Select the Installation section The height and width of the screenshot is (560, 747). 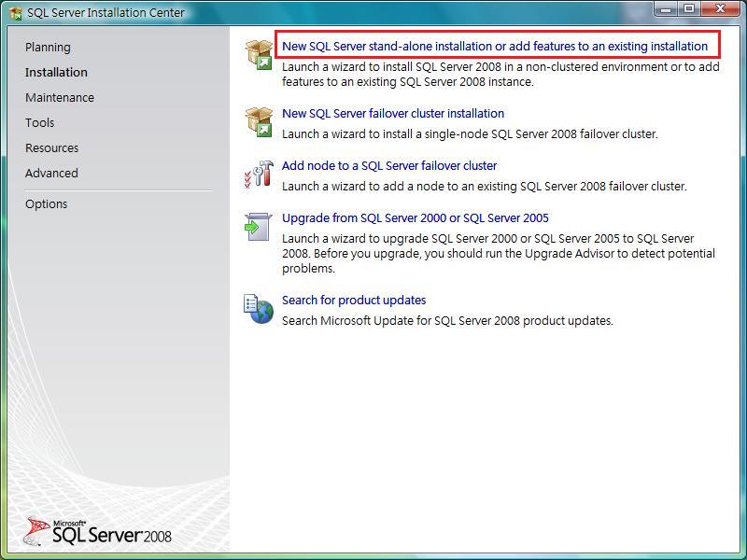tap(56, 73)
